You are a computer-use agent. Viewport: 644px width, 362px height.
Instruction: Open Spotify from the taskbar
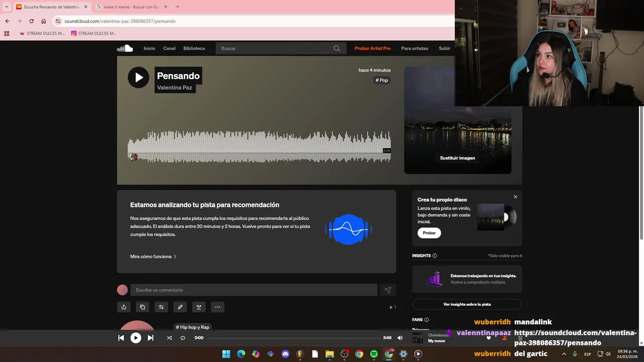pos(374,354)
